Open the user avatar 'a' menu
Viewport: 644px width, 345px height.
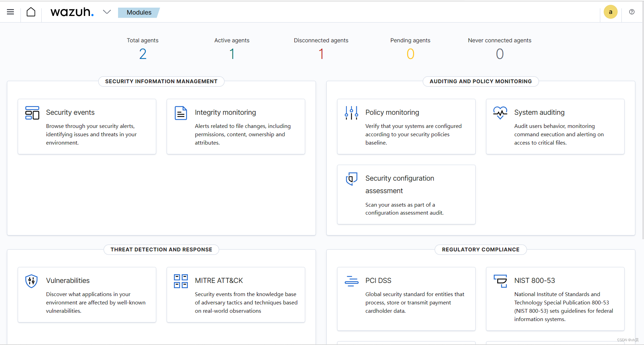pos(610,12)
